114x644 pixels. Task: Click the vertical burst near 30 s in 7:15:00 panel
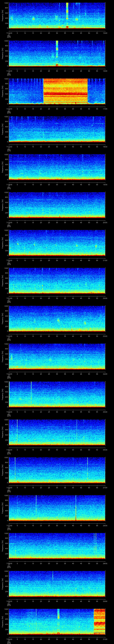pyautogui.click(x=57, y=53)
